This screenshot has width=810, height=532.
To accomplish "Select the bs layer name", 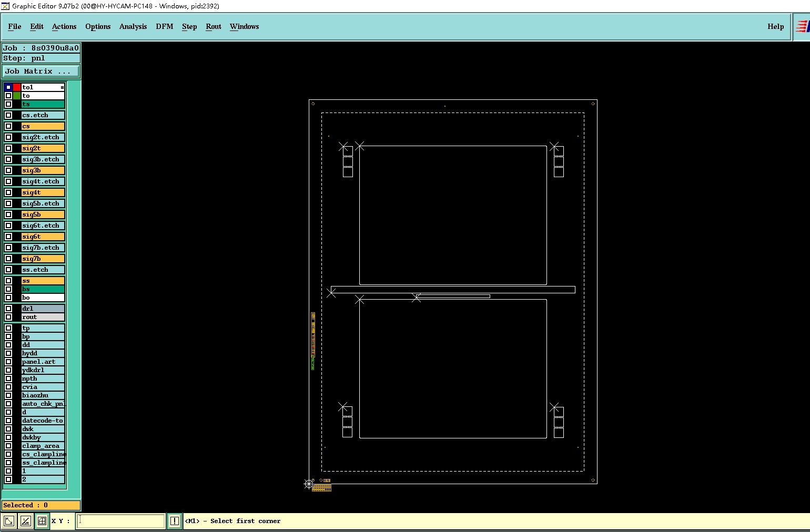I will (43, 289).
